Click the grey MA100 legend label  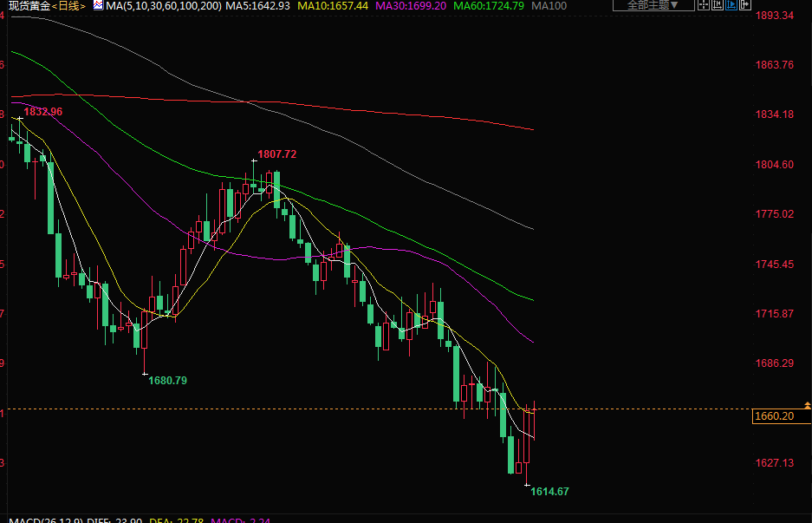coord(549,6)
